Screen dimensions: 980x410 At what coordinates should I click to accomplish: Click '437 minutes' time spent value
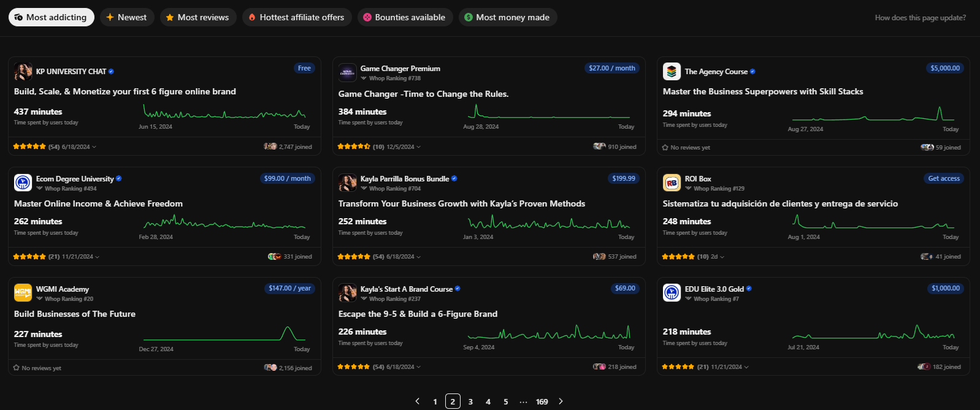(x=38, y=112)
